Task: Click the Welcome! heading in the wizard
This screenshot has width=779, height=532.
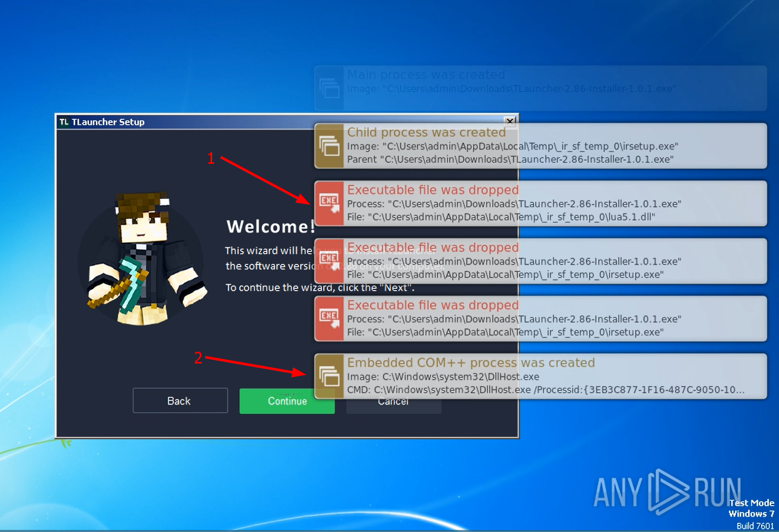Action: pyautogui.click(x=270, y=226)
